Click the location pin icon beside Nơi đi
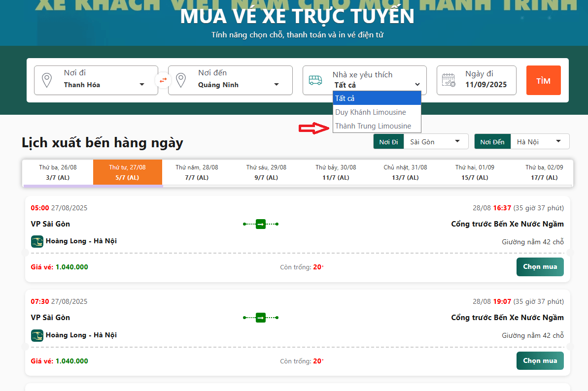Viewport: 588px width, 391px height. tap(47, 80)
